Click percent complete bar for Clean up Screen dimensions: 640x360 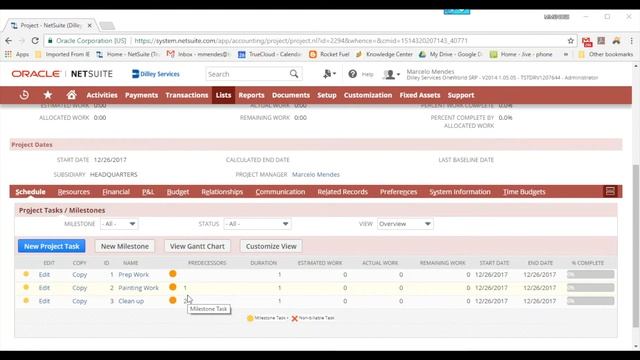coord(590,301)
